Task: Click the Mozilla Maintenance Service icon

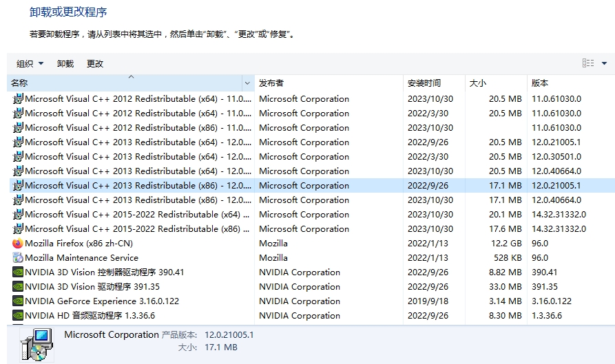Action: tap(18, 258)
